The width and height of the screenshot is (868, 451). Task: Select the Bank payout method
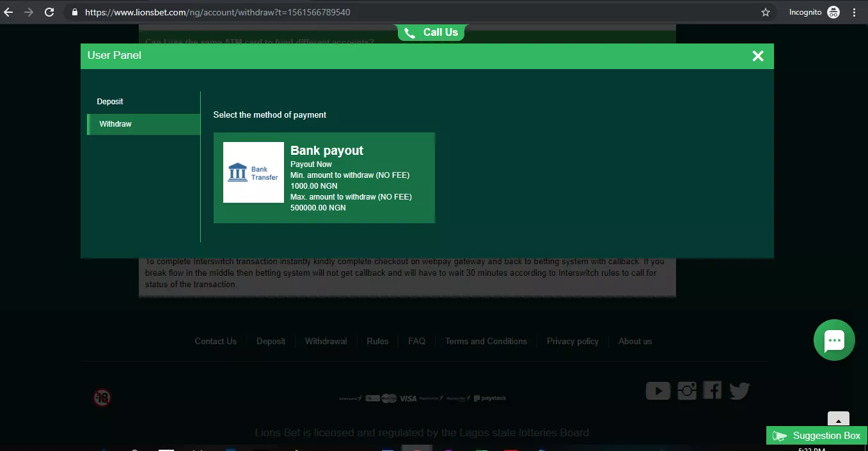tap(324, 177)
